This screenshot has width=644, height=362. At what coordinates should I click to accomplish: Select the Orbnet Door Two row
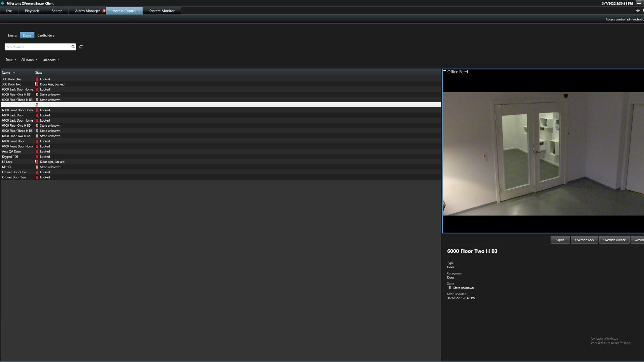pyautogui.click(x=221, y=177)
